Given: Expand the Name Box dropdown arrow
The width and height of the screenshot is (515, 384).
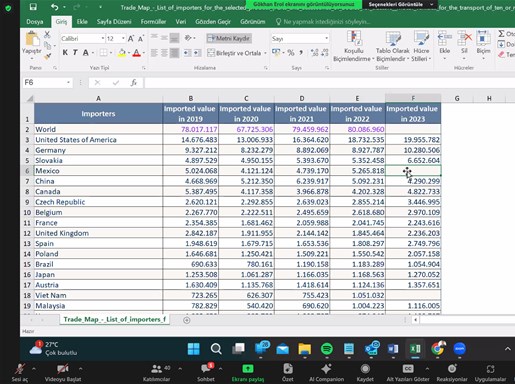Looking at the screenshot, I should click(x=68, y=82).
